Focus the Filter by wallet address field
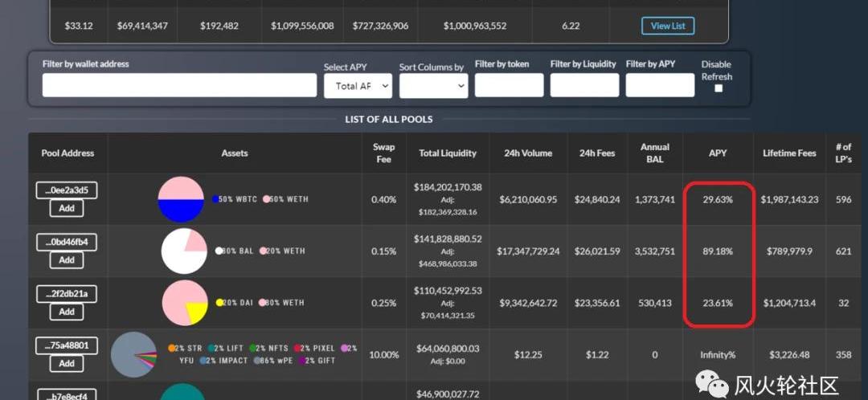Image resolution: width=868 pixels, height=400 pixels. 179,85
